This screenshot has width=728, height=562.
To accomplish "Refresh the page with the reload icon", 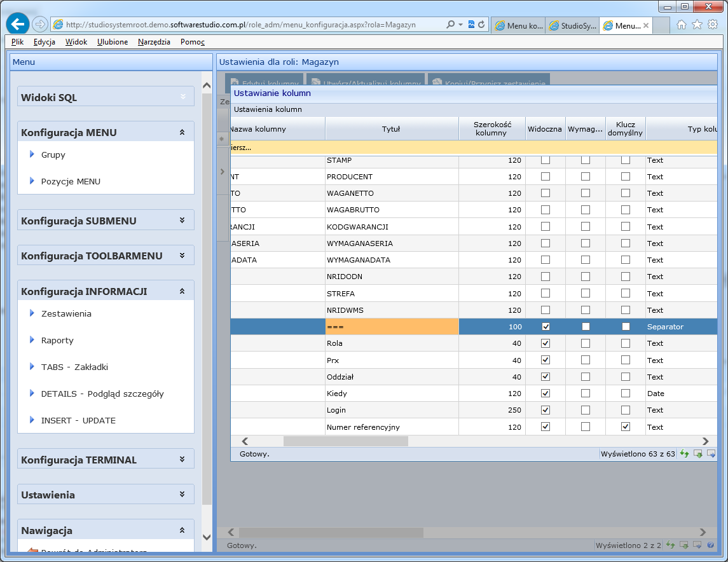I will (x=481, y=24).
